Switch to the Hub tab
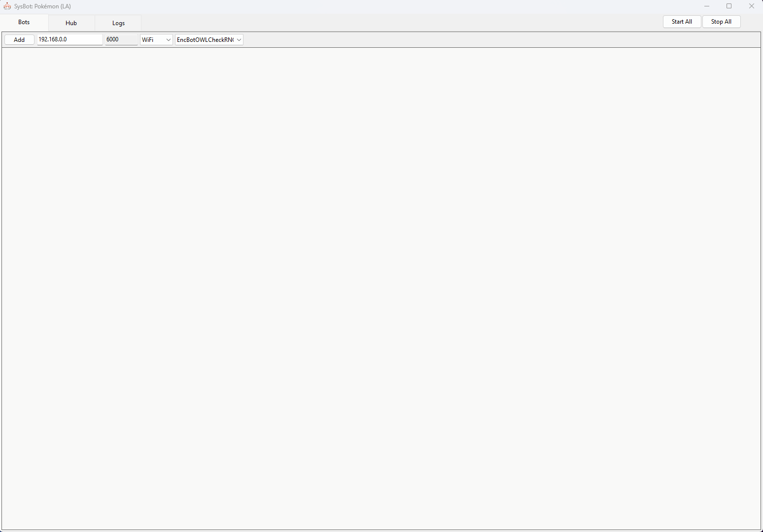 pyautogui.click(x=71, y=23)
